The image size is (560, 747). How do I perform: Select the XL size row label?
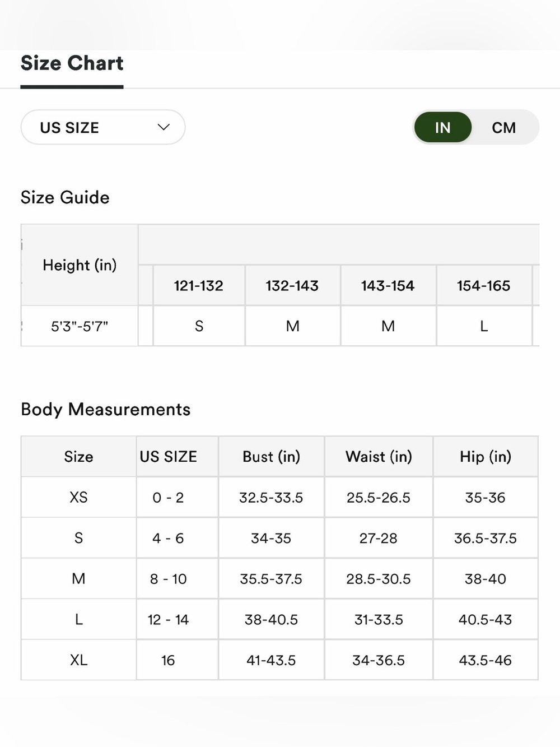coord(79,660)
